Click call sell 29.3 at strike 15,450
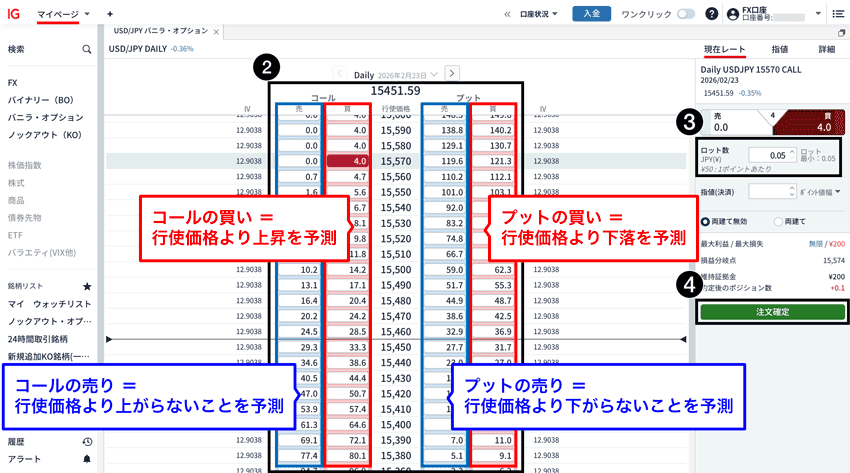This screenshot has width=850, height=473. point(299,347)
